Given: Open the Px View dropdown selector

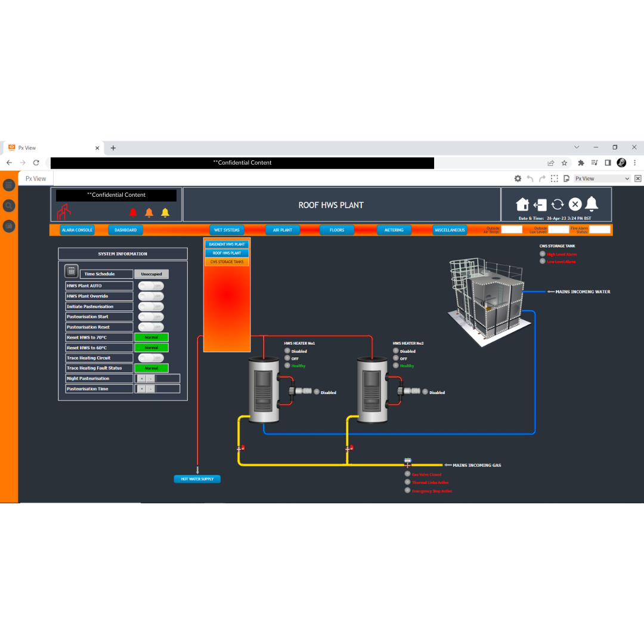Looking at the screenshot, I should click(x=601, y=178).
